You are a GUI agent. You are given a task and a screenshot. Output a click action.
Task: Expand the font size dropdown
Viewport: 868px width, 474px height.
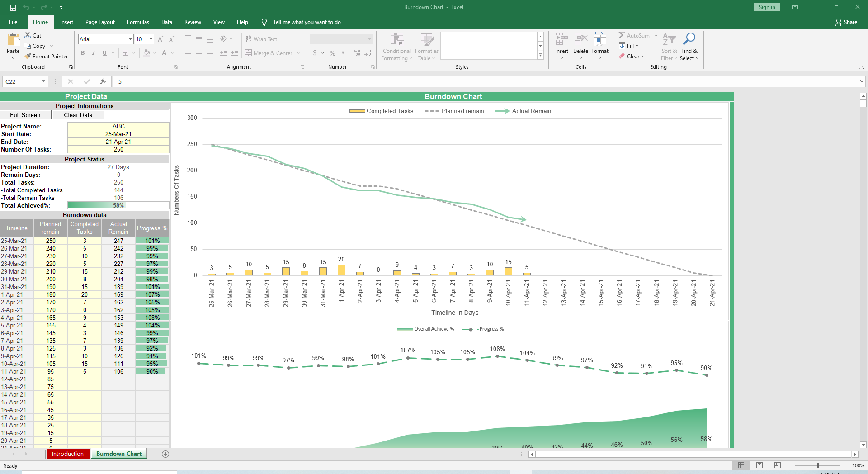point(150,39)
